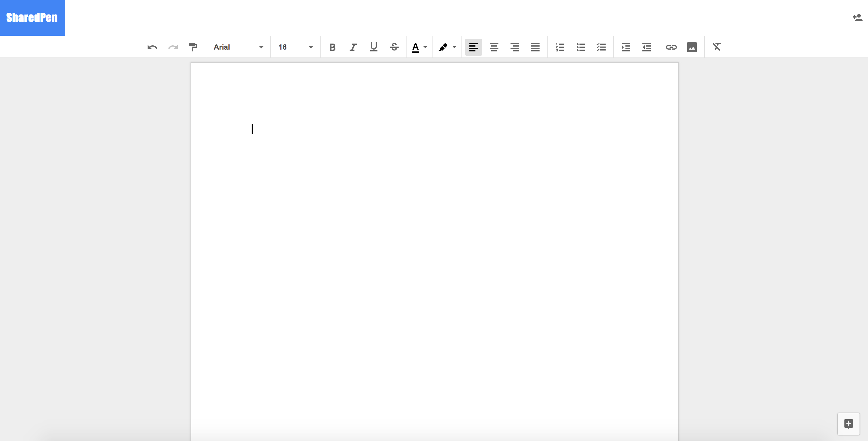Open the text color A picker

click(x=416, y=47)
